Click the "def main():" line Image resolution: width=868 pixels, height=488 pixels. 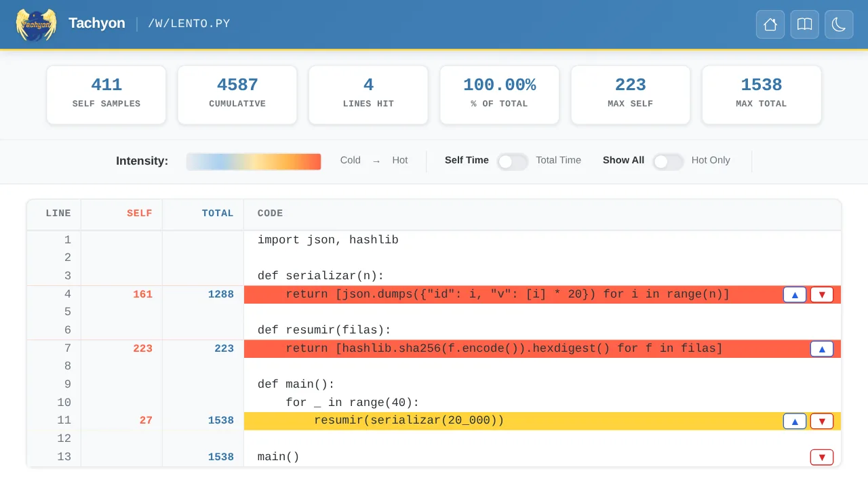296,385
